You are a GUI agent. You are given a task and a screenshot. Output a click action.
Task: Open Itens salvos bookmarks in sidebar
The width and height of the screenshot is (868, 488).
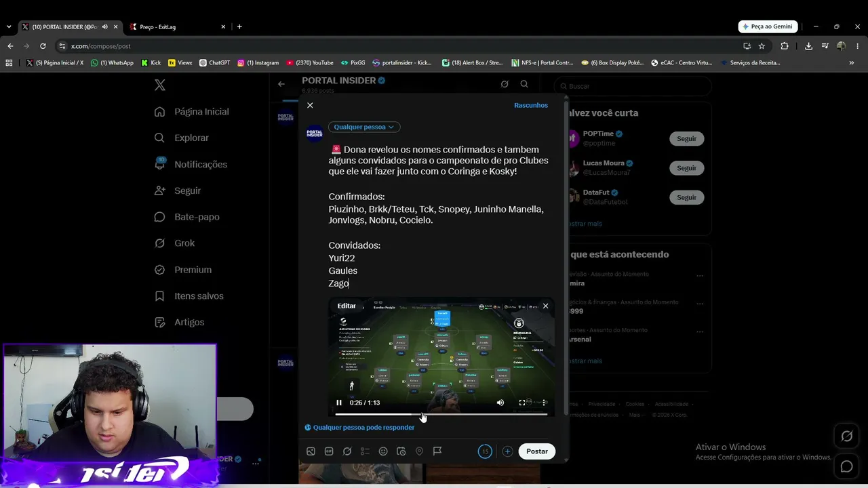(x=189, y=296)
